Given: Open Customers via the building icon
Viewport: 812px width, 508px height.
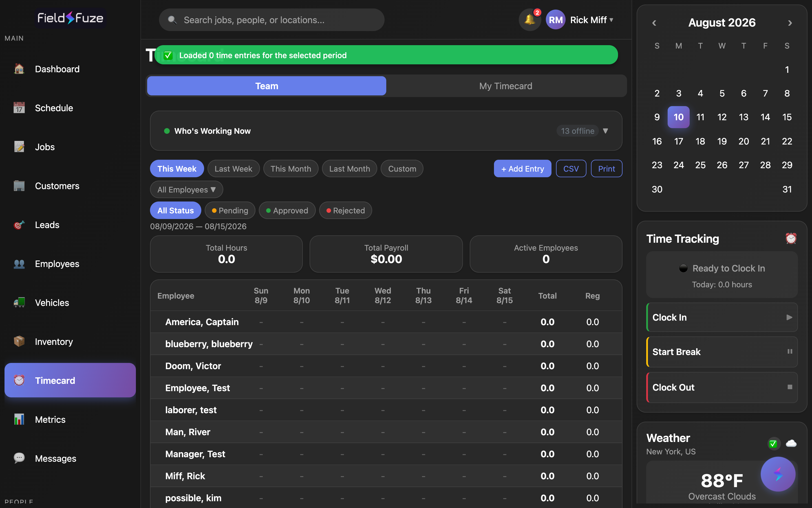Looking at the screenshot, I should (19, 186).
